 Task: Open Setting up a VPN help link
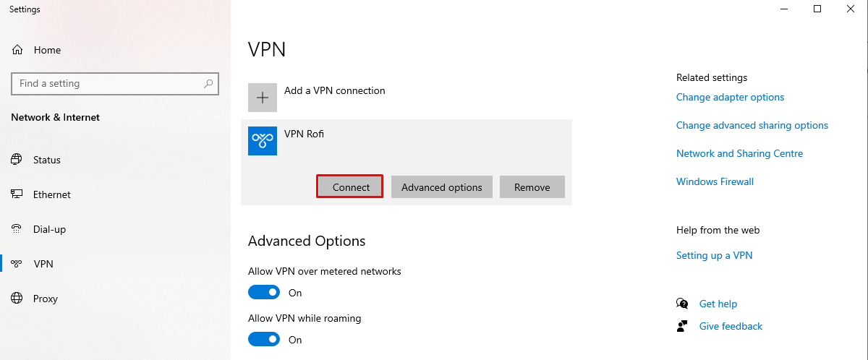[714, 255]
